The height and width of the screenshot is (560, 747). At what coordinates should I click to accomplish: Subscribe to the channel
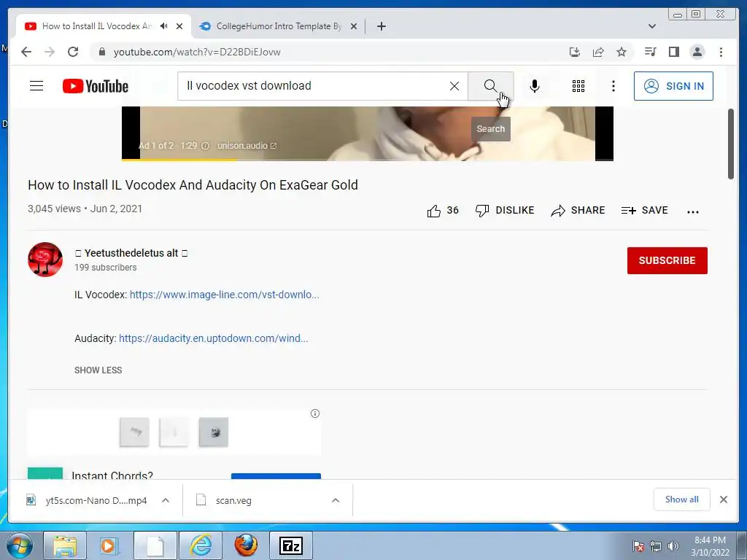pos(667,260)
